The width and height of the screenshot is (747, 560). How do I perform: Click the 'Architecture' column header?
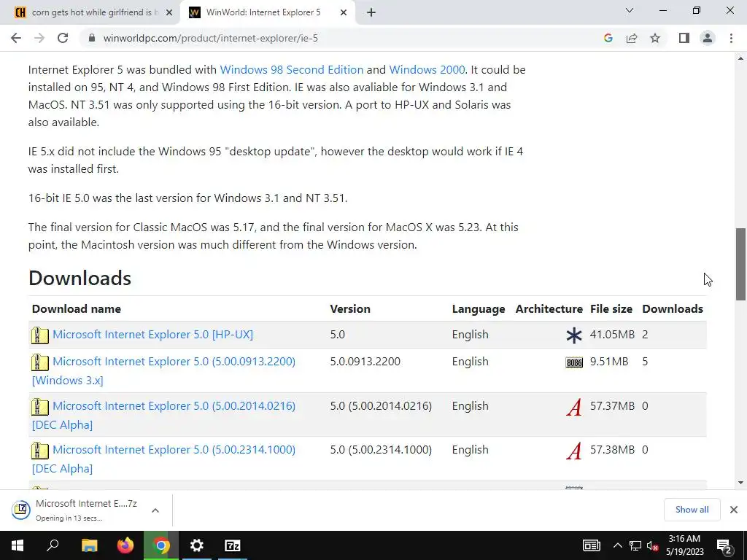pyautogui.click(x=549, y=308)
